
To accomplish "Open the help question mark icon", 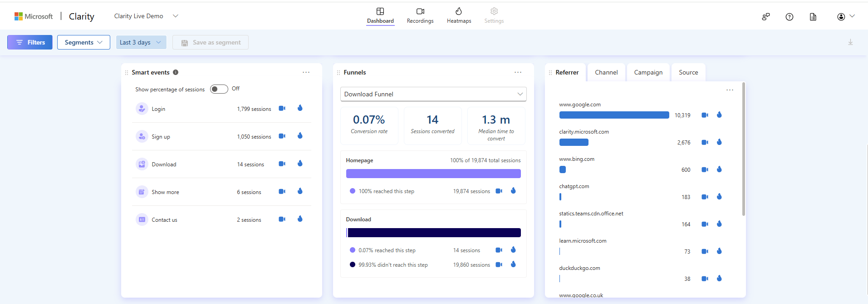I will (x=790, y=17).
